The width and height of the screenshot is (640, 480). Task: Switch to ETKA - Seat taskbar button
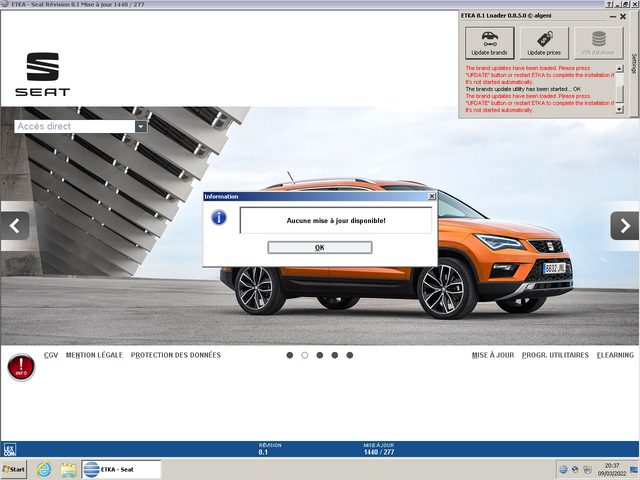click(121, 469)
